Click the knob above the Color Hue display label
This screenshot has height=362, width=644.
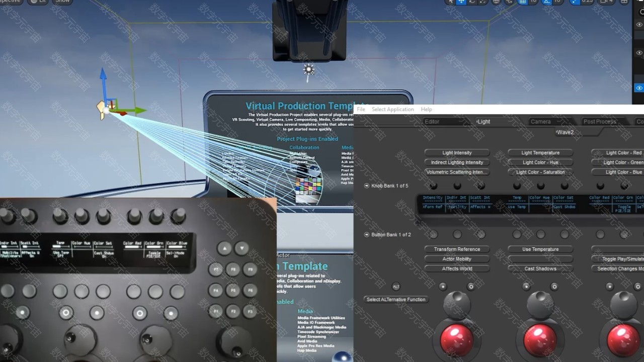540,185
